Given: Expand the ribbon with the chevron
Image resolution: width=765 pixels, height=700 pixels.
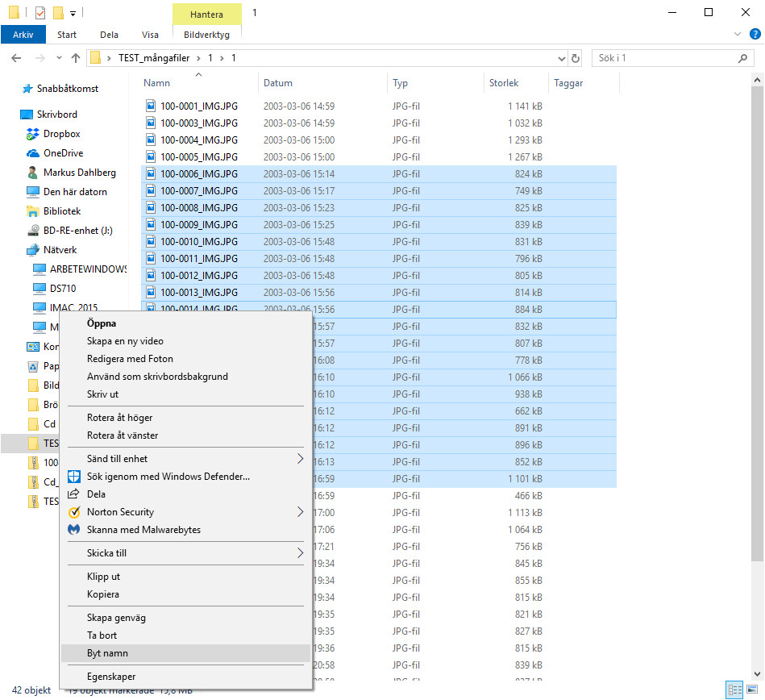Looking at the screenshot, I should click(738, 35).
